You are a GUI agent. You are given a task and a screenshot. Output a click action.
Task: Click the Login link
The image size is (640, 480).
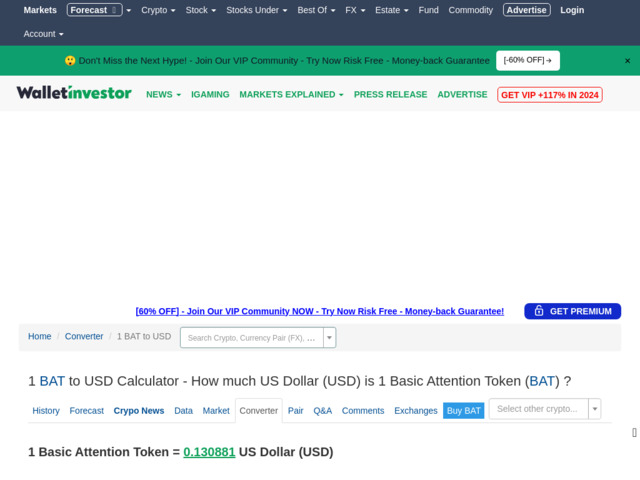[572, 10]
